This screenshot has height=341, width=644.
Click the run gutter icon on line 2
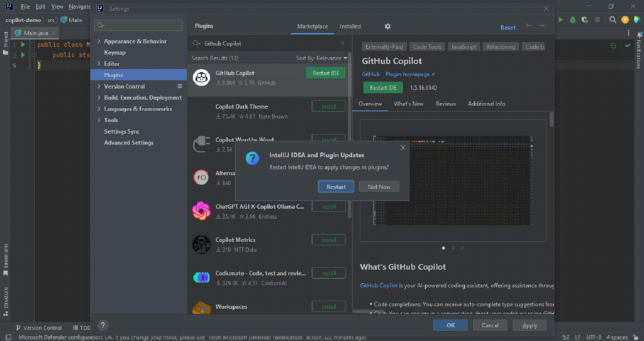[x=23, y=55]
